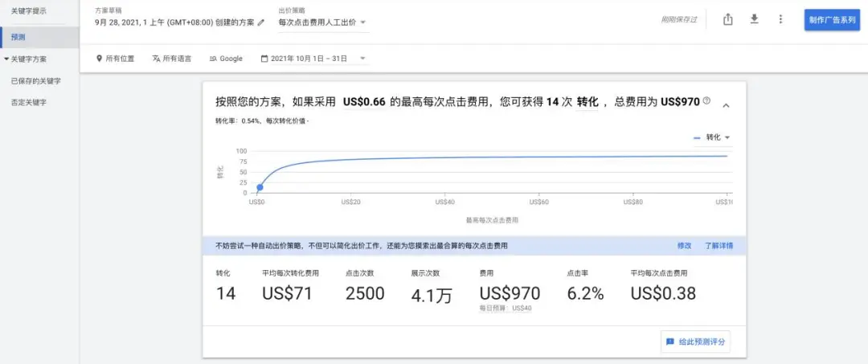
Task: Click the help icon next to US$970
Action: [x=706, y=101]
